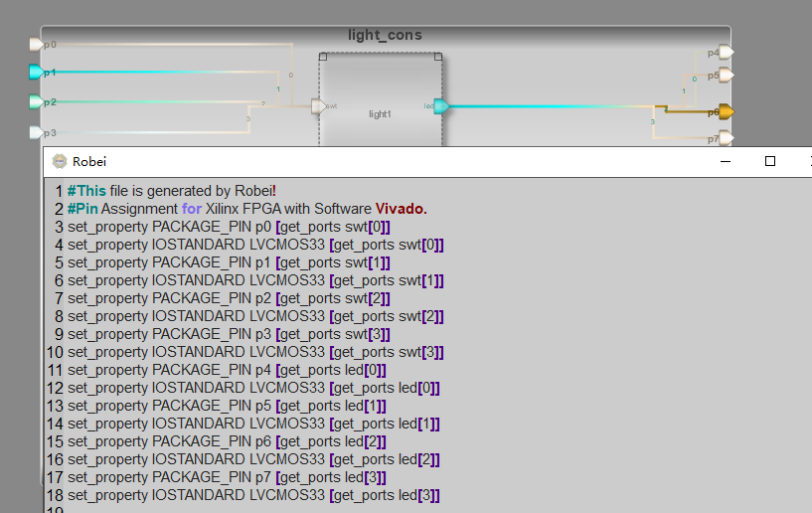812x513 pixels.
Task: Minimize the Robei code window
Action: point(726,161)
